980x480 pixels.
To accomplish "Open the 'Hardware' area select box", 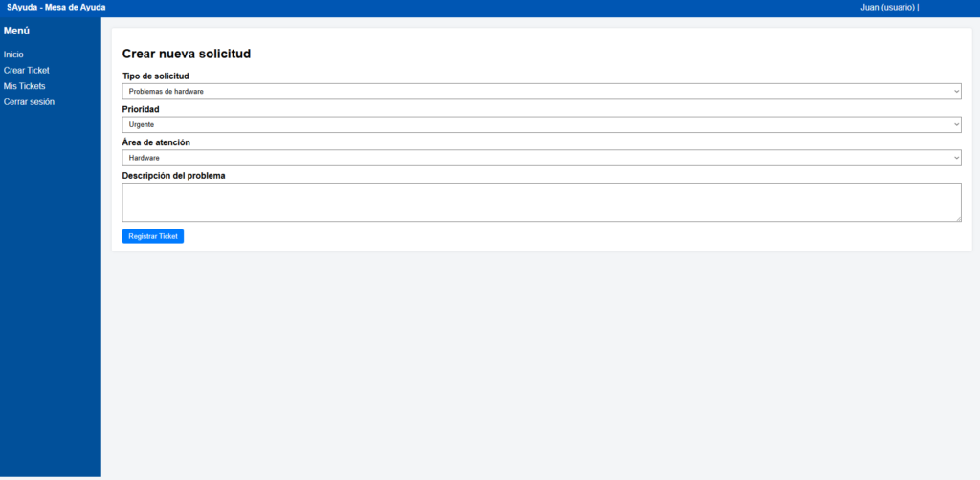I will coord(542,158).
